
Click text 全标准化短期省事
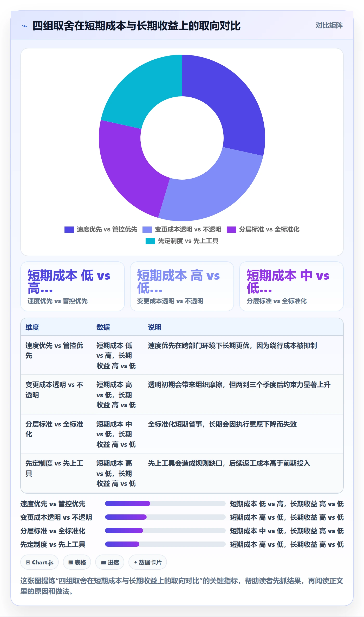click(175, 424)
